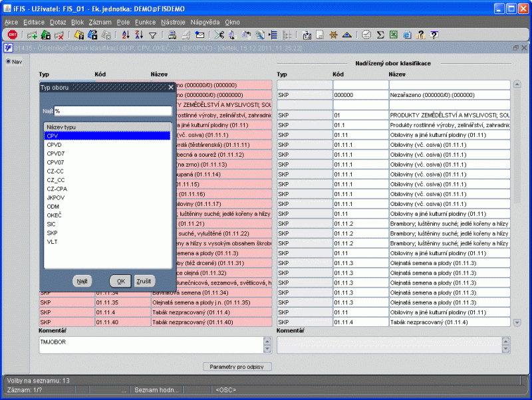Viewport: 532px width, 400px height.
Task: Click the scissors cut icon
Action: (x=219, y=35)
